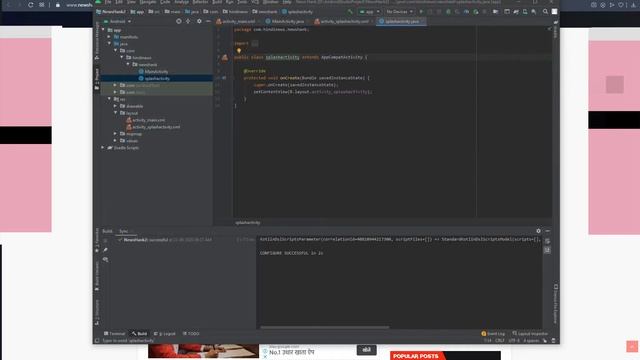This screenshot has height=360, width=640.
Task: Expand the manifests folder
Action: pyautogui.click(x=109, y=37)
